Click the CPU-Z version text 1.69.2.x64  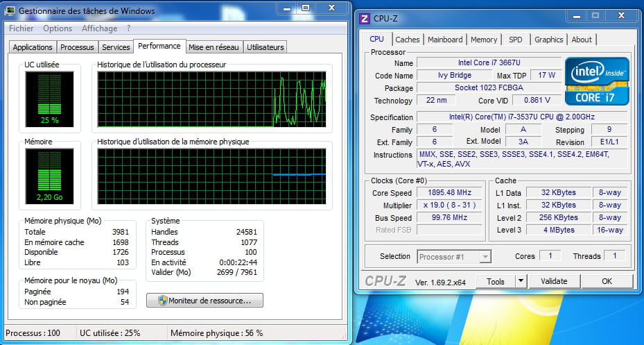[440, 283]
